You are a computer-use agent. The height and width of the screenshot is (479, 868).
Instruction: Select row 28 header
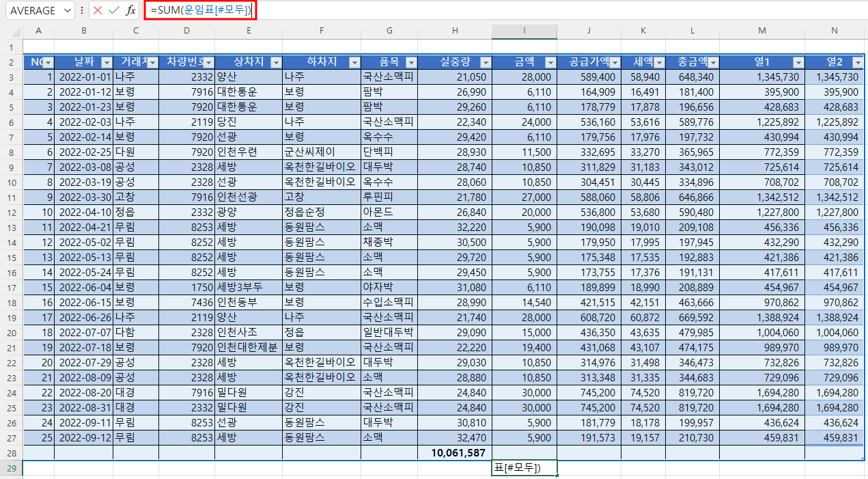(x=11, y=453)
